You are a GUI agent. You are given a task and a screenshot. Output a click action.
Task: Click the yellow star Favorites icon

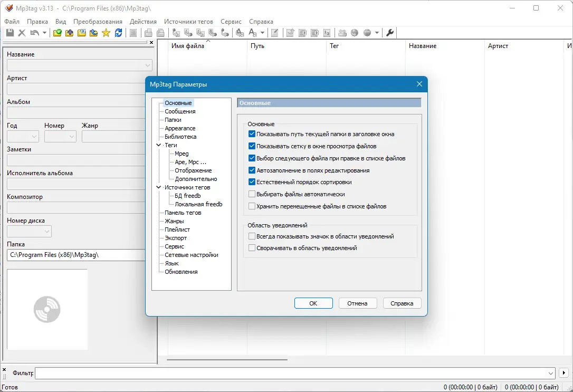point(106,33)
